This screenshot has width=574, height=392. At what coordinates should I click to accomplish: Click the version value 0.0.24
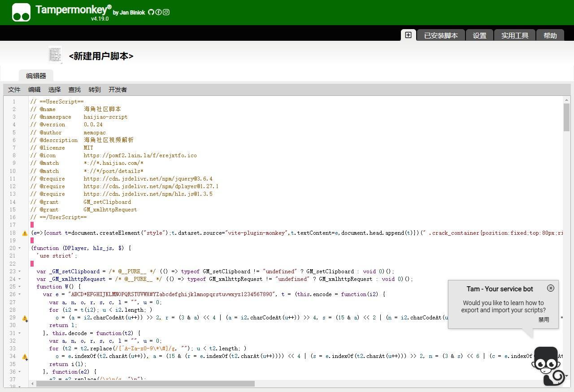click(x=93, y=125)
